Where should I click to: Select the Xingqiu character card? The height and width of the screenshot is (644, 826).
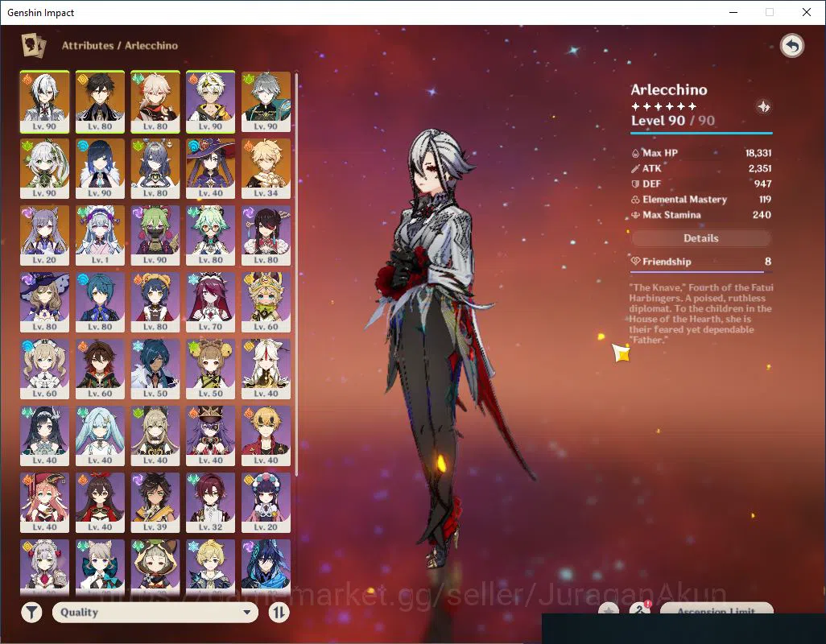(100, 302)
